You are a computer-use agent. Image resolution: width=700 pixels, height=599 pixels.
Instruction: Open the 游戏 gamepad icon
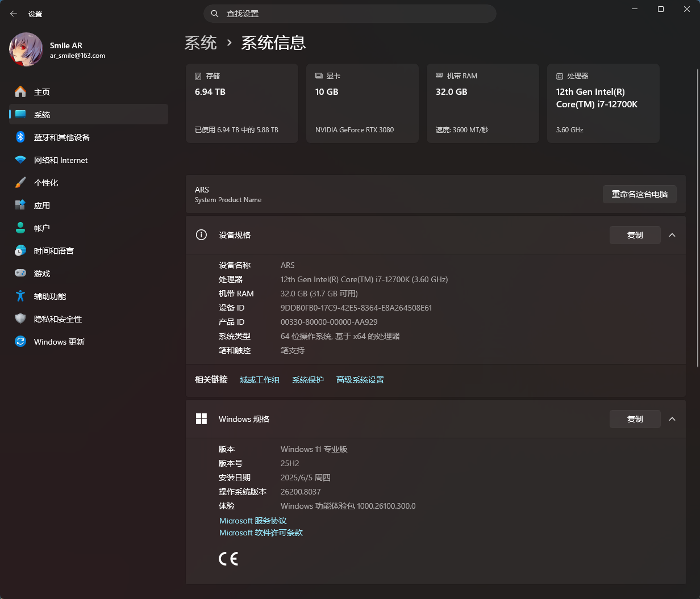(x=20, y=274)
